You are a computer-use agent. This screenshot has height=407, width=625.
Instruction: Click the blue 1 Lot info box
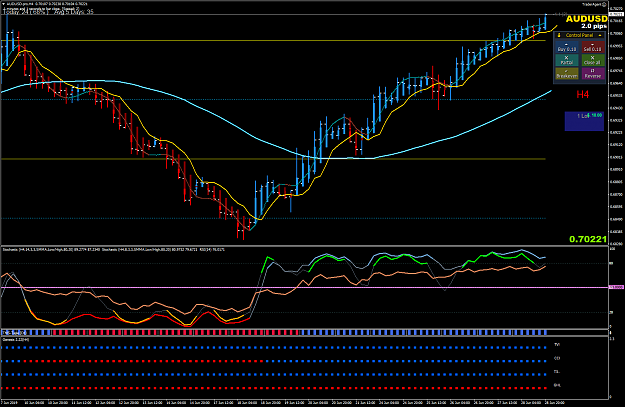coord(584,121)
